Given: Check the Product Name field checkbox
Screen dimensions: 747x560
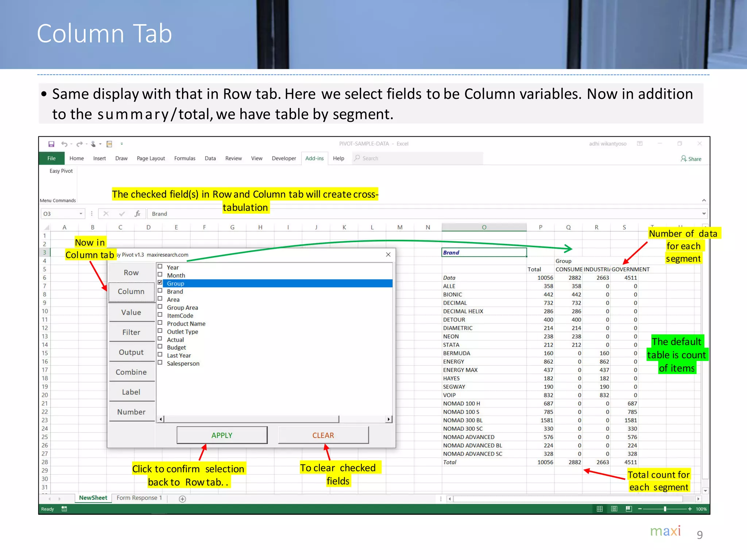Looking at the screenshot, I should pos(160,323).
